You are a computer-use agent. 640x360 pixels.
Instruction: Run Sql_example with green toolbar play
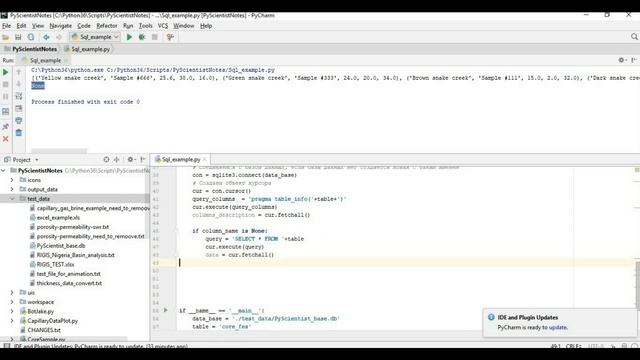click(129, 37)
